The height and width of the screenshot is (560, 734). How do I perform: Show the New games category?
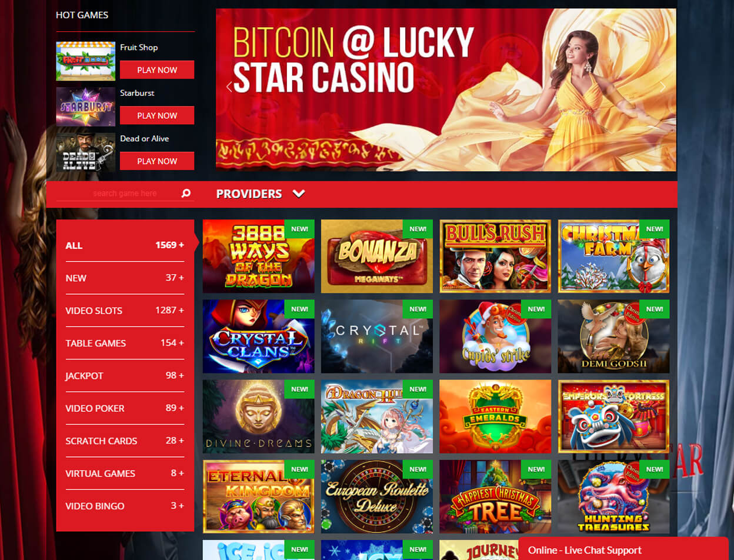125,278
